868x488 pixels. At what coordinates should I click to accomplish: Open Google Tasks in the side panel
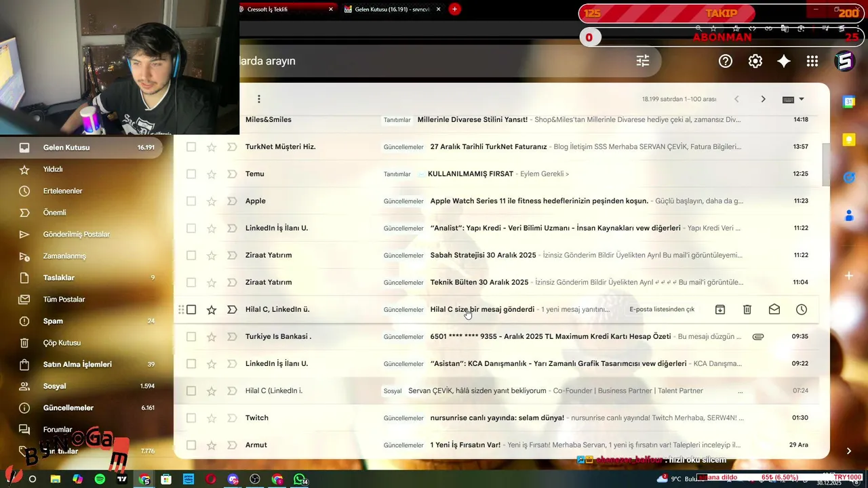[848, 178]
